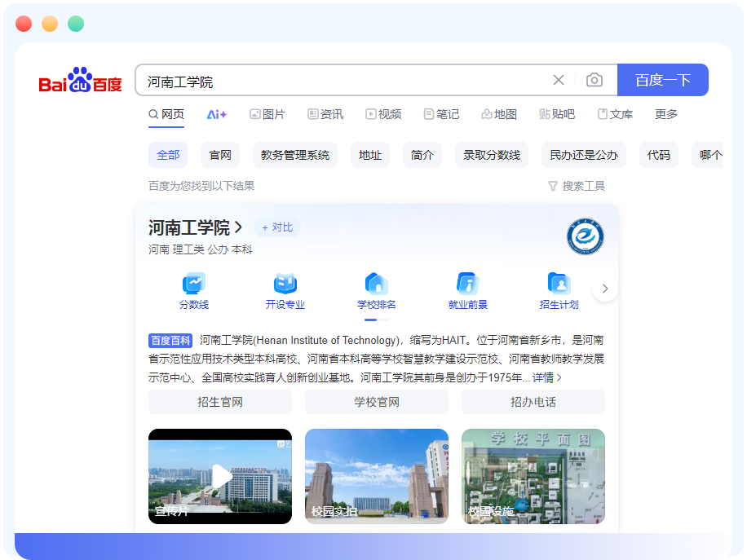
Task: Choose the 教务管理系统 filter chip
Action: pos(295,155)
